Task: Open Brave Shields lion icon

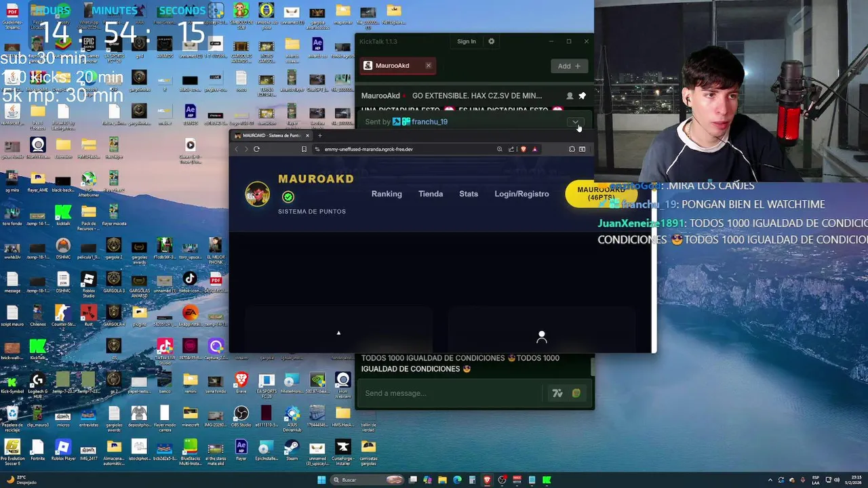Action: point(523,149)
